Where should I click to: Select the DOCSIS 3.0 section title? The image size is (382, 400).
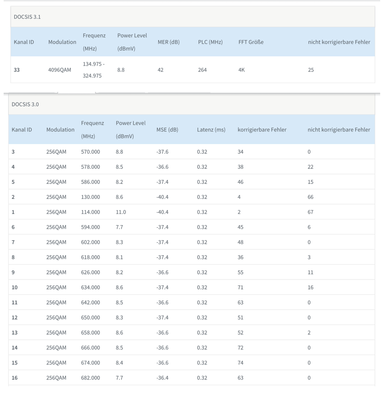coord(25,104)
